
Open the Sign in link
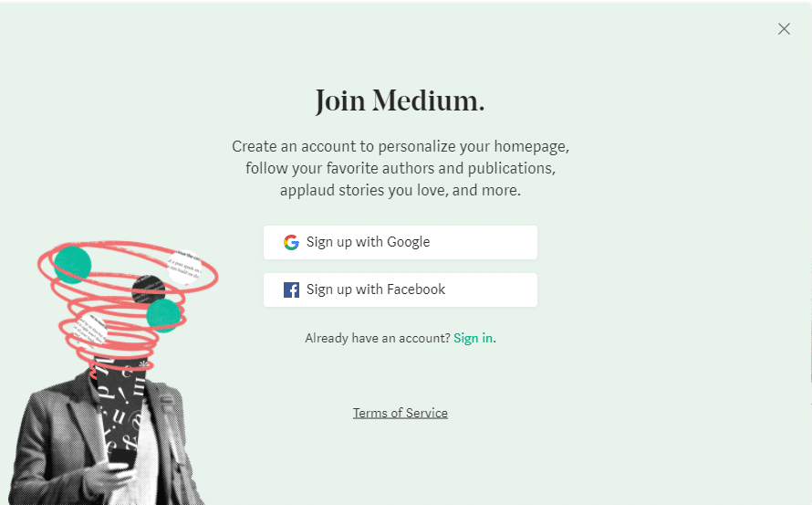[474, 338]
